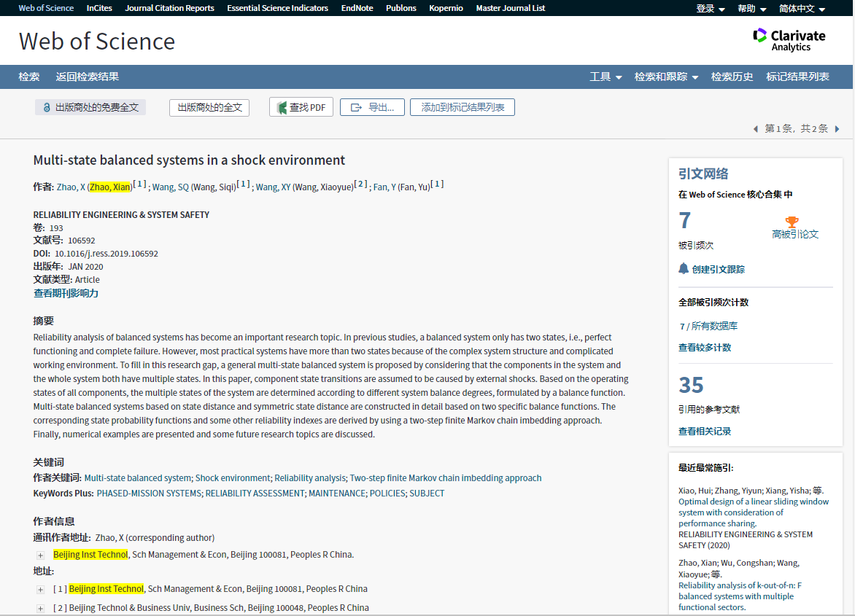Click 查看相关记录 link
The height and width of the screenshot is (616, 855).
705,432
